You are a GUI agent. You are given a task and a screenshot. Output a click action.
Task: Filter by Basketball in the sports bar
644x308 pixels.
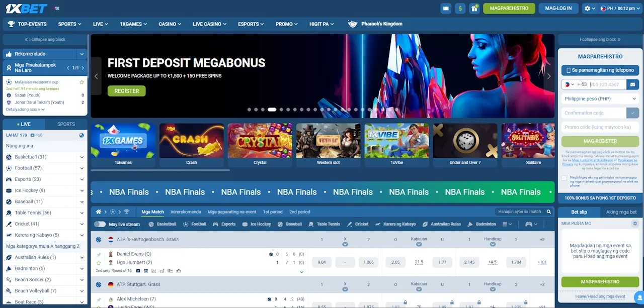(x=163, y=224)
